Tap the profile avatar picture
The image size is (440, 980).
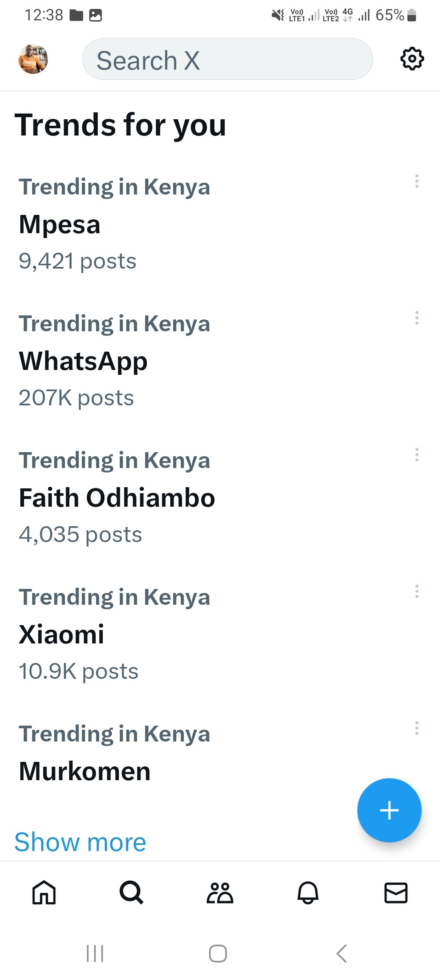point(33,59)
